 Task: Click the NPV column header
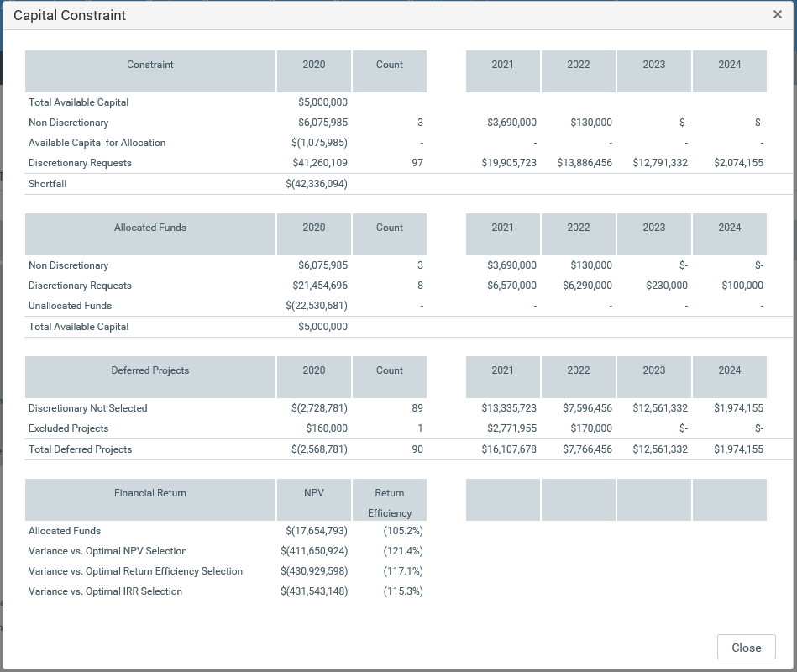314,493
